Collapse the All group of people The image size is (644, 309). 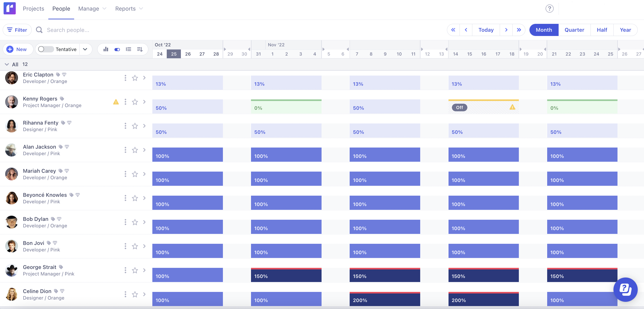click(x=7, y=64)
